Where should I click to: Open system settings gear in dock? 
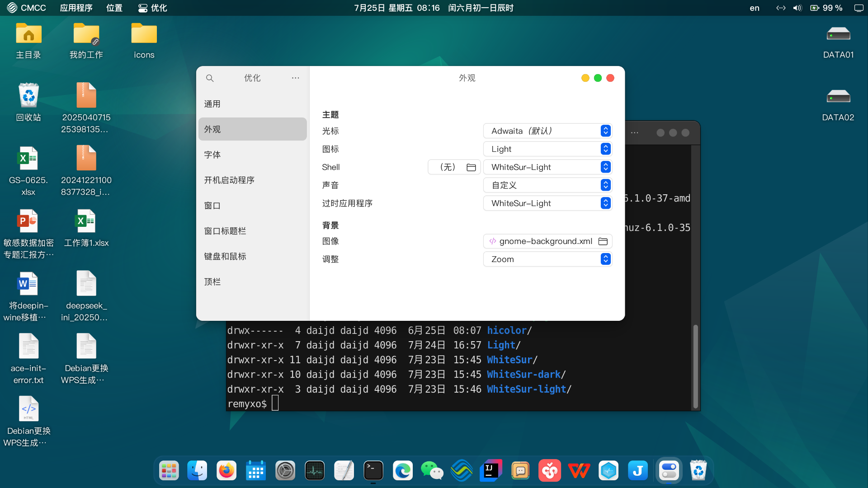click(x=285, y=471)
